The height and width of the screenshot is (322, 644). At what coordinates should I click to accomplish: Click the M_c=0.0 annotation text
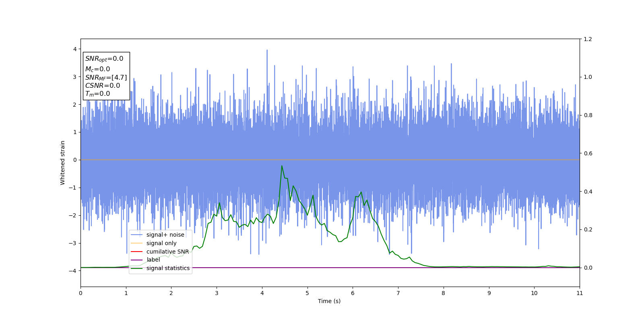coord(97,69)
